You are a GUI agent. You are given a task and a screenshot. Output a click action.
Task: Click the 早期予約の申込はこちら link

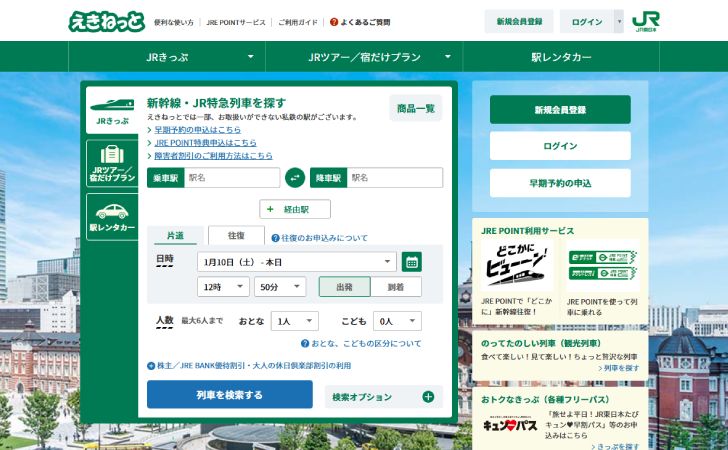click(197, 130)
